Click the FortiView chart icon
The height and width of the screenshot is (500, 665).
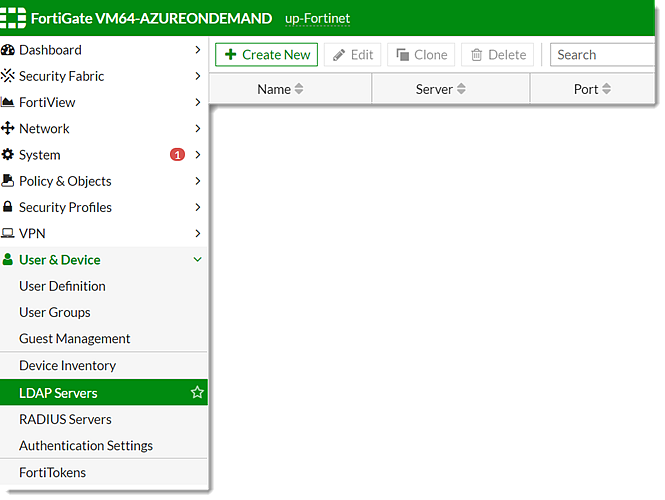pos(9,102)
